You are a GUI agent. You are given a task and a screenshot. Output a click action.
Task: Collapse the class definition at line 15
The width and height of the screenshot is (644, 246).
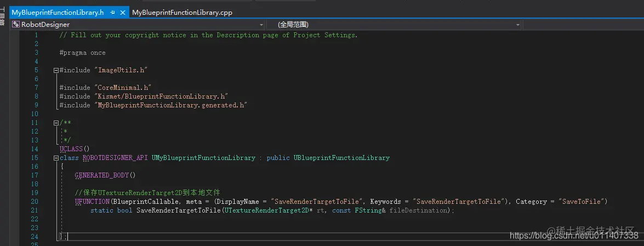56,158
